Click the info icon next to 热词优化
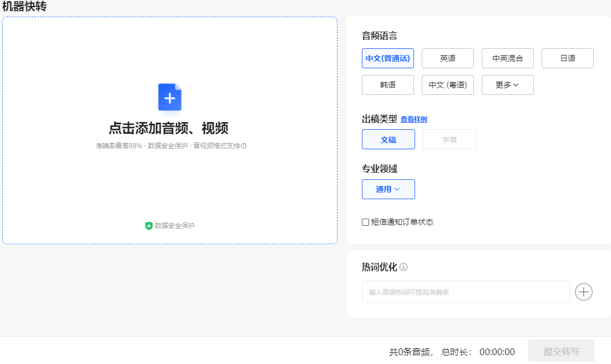611x364 pixels. [x=403, y=267]
